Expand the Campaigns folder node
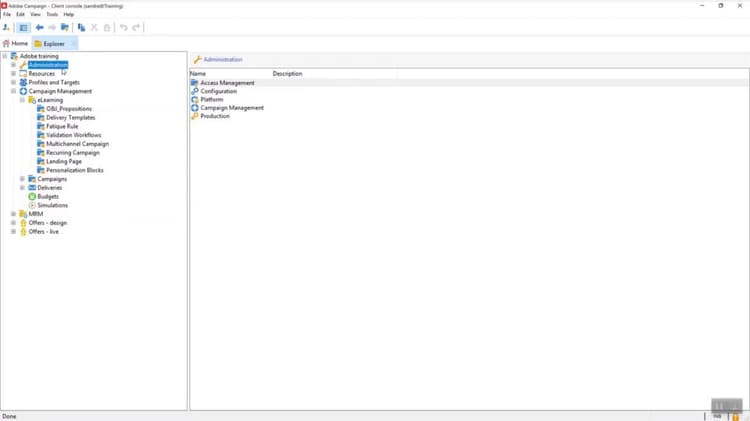 point(22,179)
